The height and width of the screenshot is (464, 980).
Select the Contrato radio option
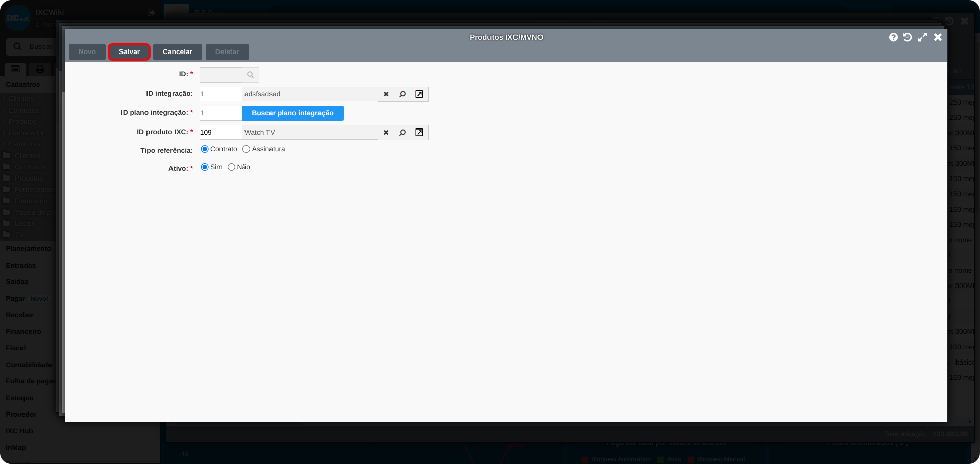[x=205, y=149]
